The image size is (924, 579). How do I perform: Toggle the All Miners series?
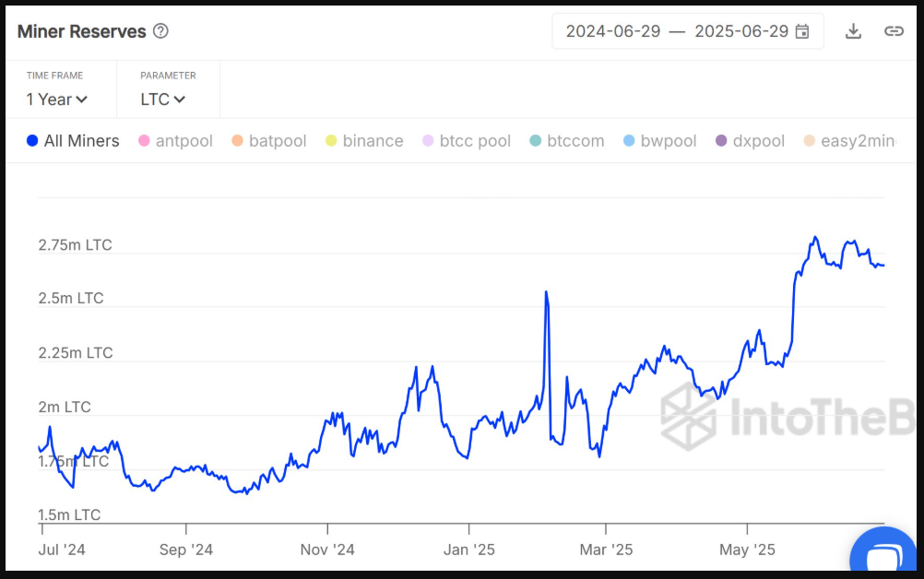pos(73,141)
